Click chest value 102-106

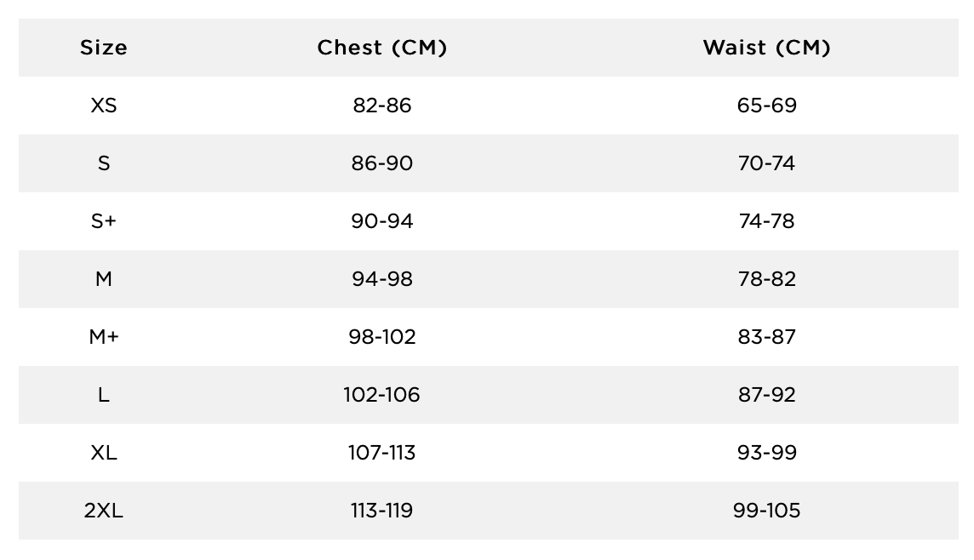point(382,395)
